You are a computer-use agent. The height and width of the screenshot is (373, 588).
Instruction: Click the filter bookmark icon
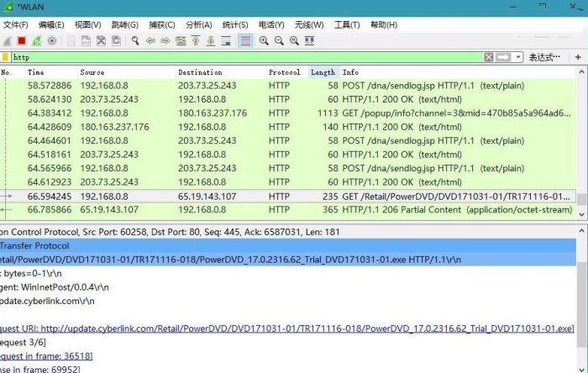[5, 57]
